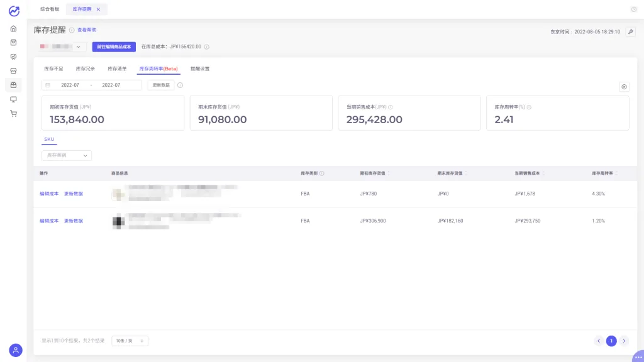Click the info icon next to 库存提醒 title
This screenshot has width=644, height=362.
pos(72,30)
